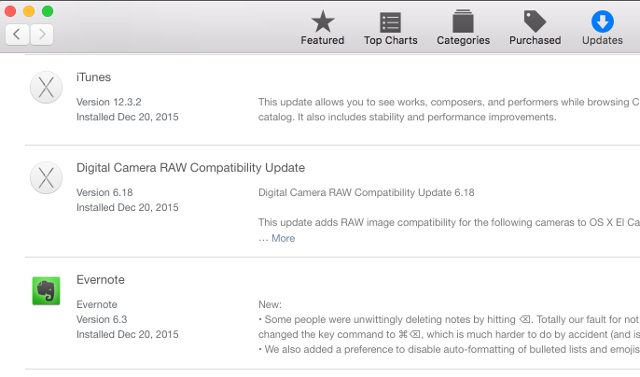The image size is (640, 377).
Task: Click the Digital Camera RAW update icon
Action: (x=46, y=178)
